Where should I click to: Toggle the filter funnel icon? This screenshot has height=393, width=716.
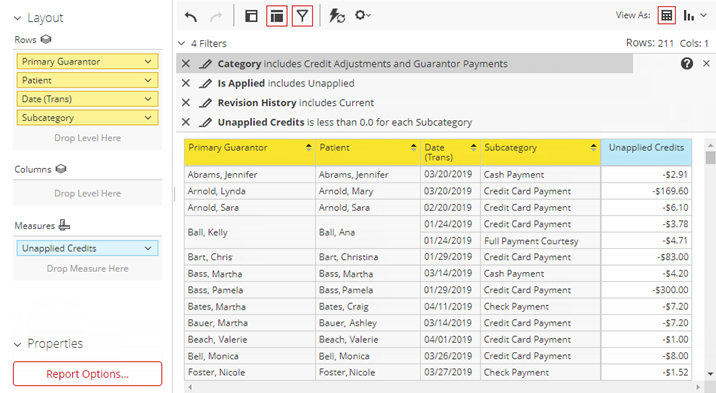[302, 16]
